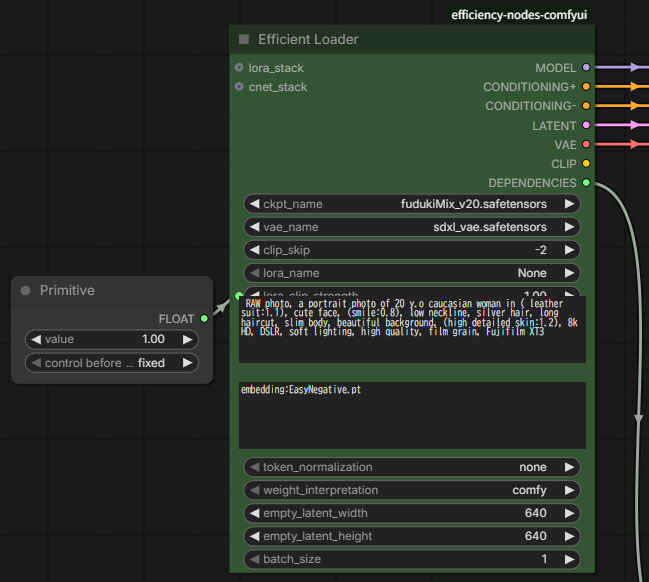Open the ckpt_name checkpoint selector
The width and height of the screenshot is (649, 582).
(411, 204)
